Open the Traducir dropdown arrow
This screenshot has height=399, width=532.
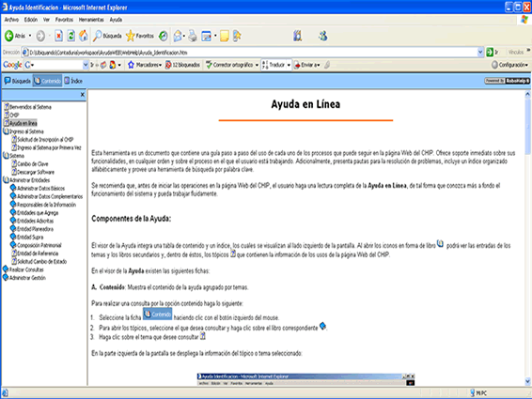(x=289, y=65)
